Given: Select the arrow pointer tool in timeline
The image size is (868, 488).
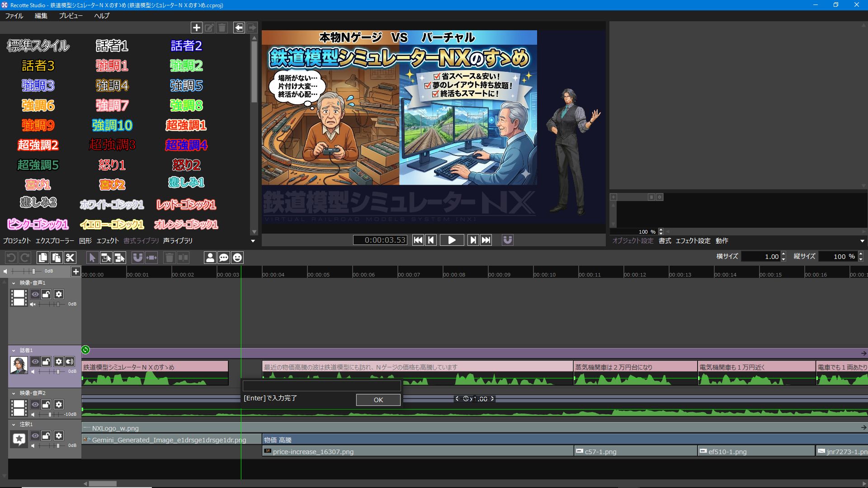Looking at the screenshot, I should pyautogui.click(x=92, y=258).
